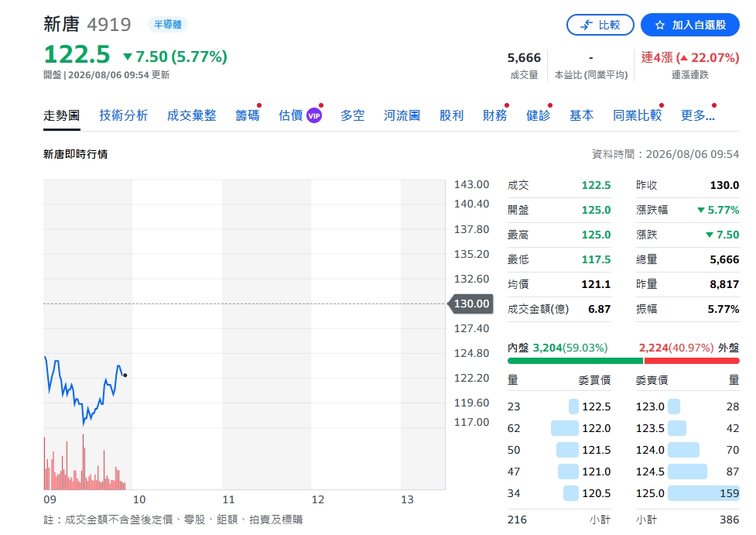756x535 pixels.
Task: Open the 半導體 industry tag
Action: point(168,24)
